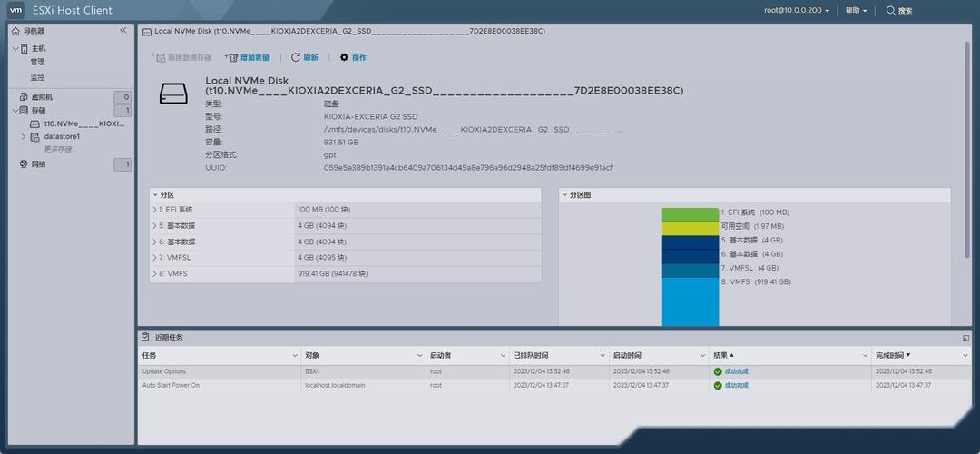Viewport: 980px width, 454px height.
Task: Click the Started time column header
Action: [627, 355]
